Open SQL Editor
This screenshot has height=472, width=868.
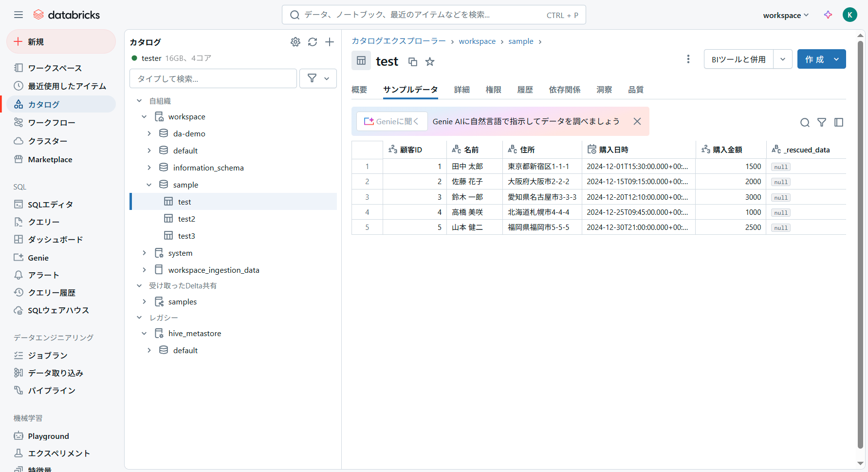pyautogui.click(x=61, y=204)
